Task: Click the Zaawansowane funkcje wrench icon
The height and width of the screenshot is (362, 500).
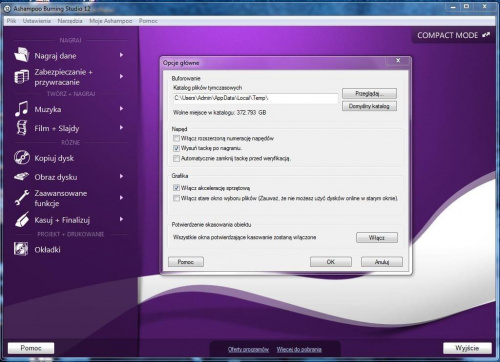Action: pyautogui.click(x=22, y=198)
